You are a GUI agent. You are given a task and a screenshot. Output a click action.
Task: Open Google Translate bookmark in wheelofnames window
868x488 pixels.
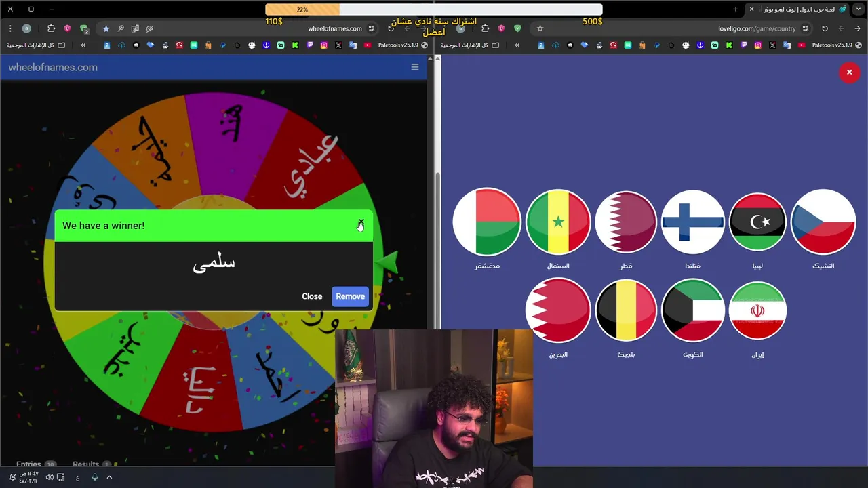click(353, 45)
